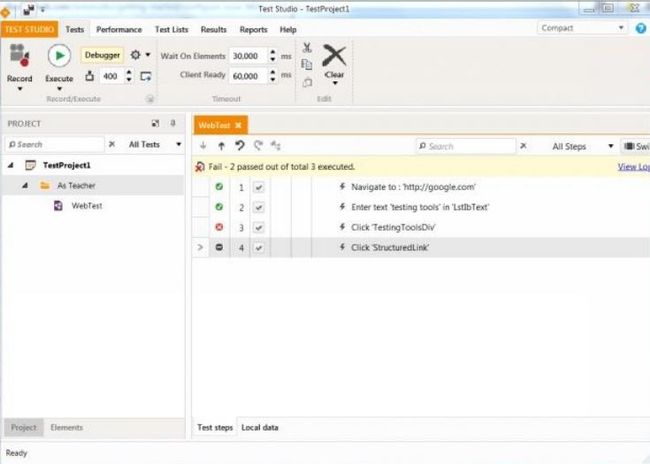This screenshot has width=650, height=464.
Task: Open the Reports ribbon tab
Action: click(253, 29)
